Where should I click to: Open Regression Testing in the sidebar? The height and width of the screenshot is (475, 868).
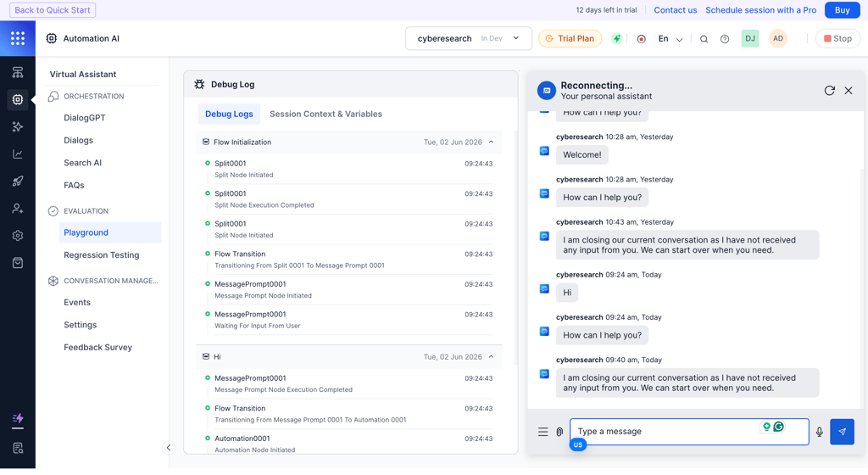102,255
